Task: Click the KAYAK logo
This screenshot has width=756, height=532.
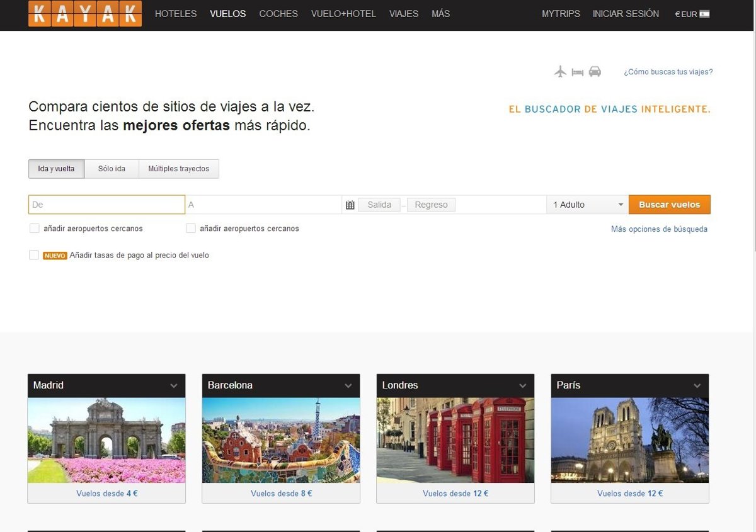Action: pos(85,14)
